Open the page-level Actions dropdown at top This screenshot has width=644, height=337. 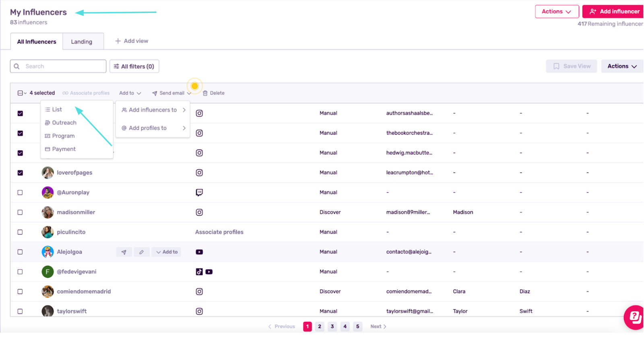point(557,12)
